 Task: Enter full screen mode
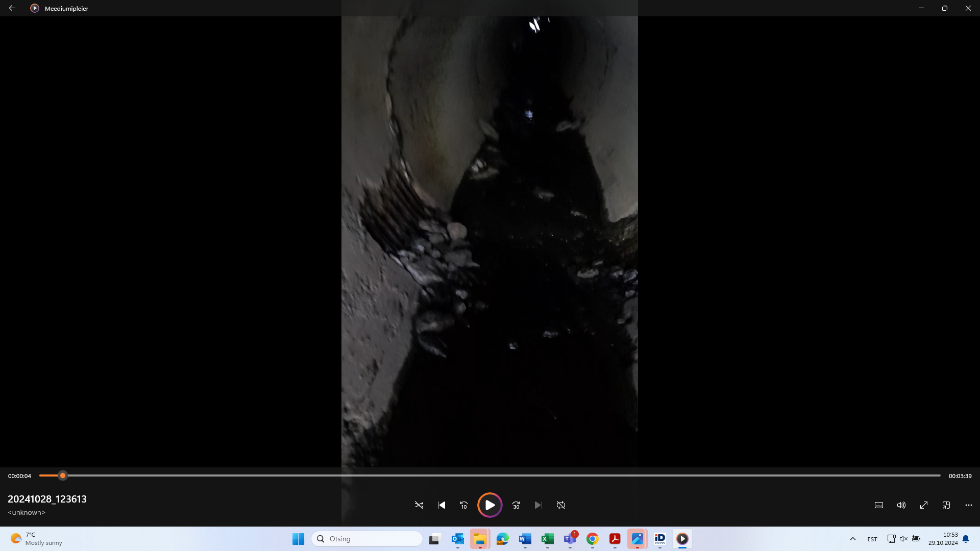[x=924, y=505]
